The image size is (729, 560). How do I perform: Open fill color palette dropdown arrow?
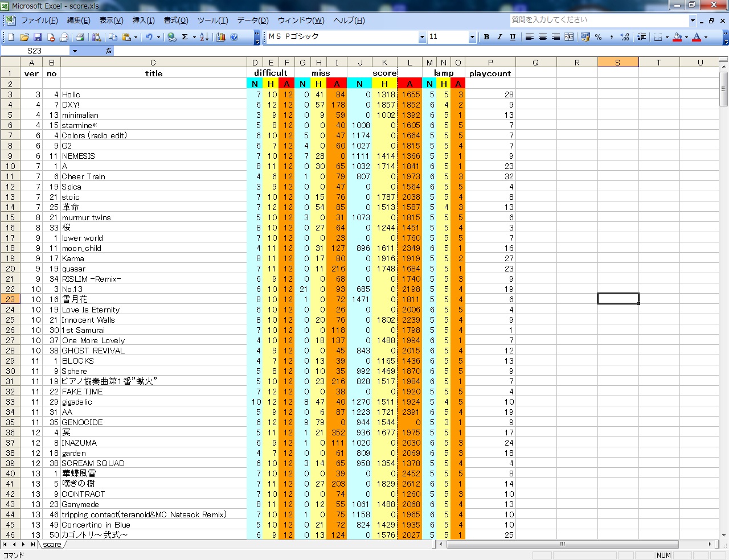click(x=686, y=37)
